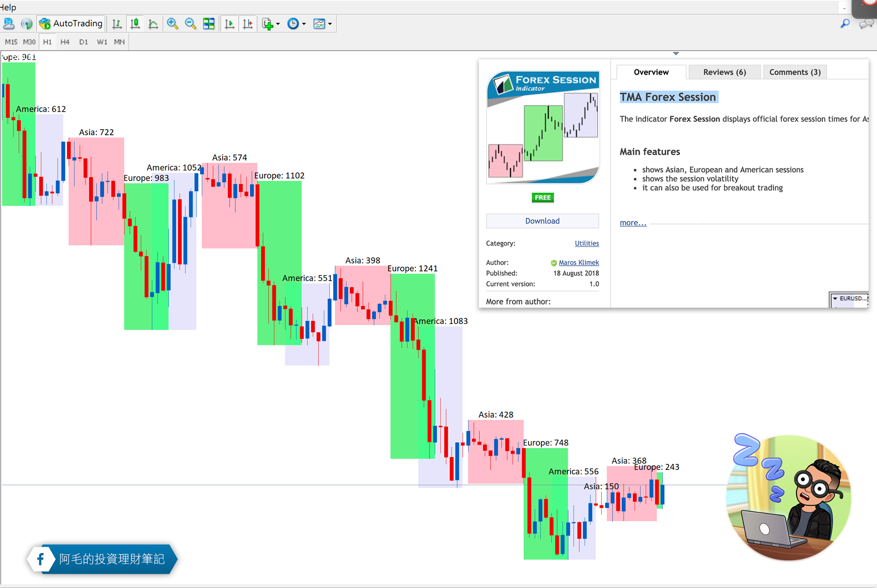Click the chart shift triangle marker
Screen dimensions: 877x588
tap(676, 53)
